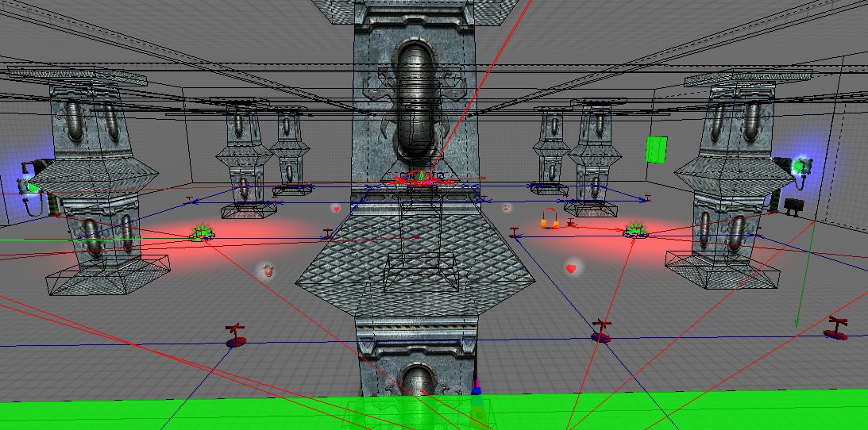Select the large red heart pickup right of the ramp
This screenshot has height=430, width=868.
coord(571,269)
